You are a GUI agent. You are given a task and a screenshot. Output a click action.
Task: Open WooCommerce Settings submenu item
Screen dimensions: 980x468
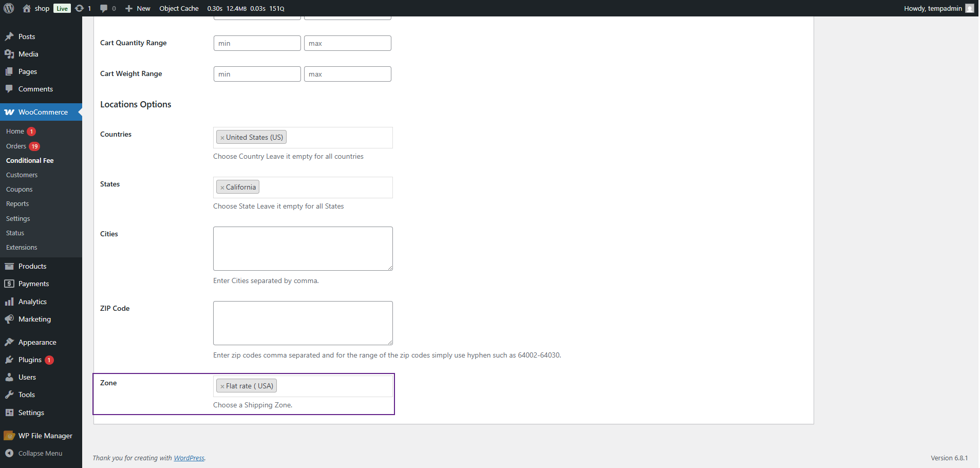18,219
